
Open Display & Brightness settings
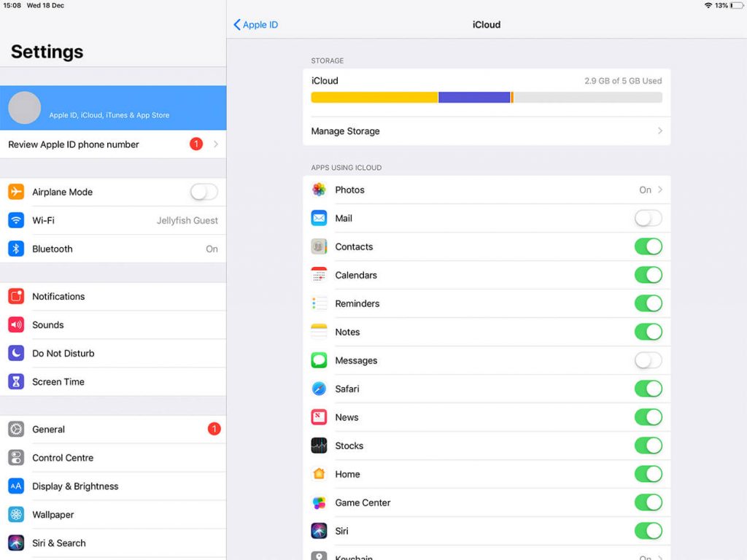coord(113,486)
